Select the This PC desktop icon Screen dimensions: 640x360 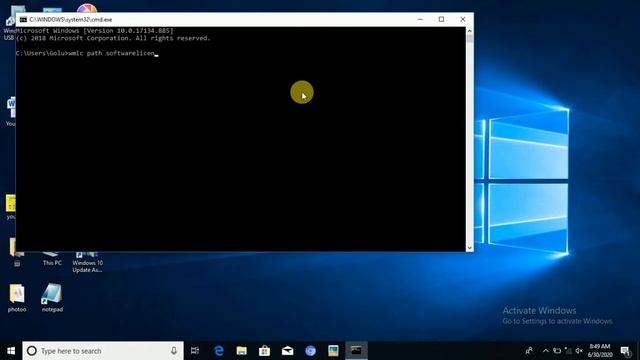pyautogui.click(x=52, y=259)
